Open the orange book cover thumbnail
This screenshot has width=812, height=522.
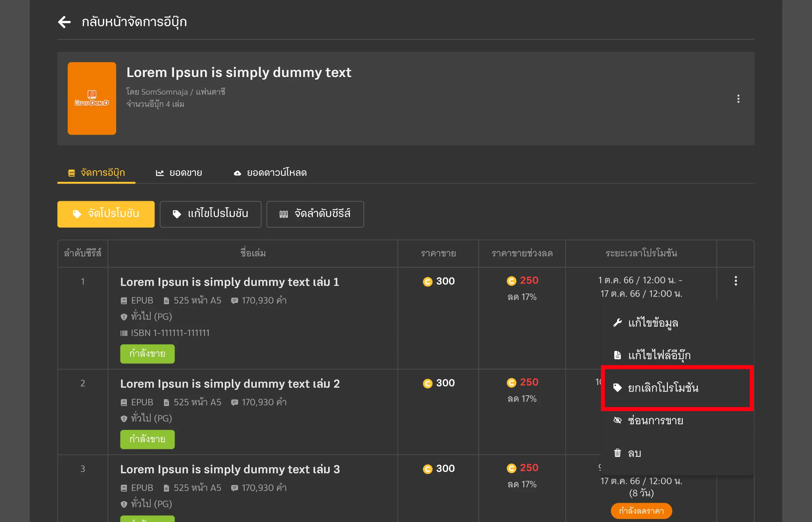[x=92, y=98]
